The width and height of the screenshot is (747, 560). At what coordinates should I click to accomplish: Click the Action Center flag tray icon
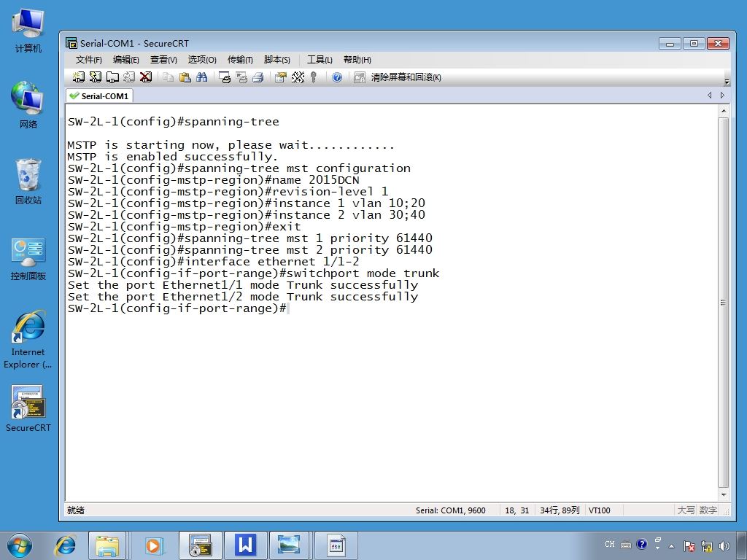click(x=689, y=545)
